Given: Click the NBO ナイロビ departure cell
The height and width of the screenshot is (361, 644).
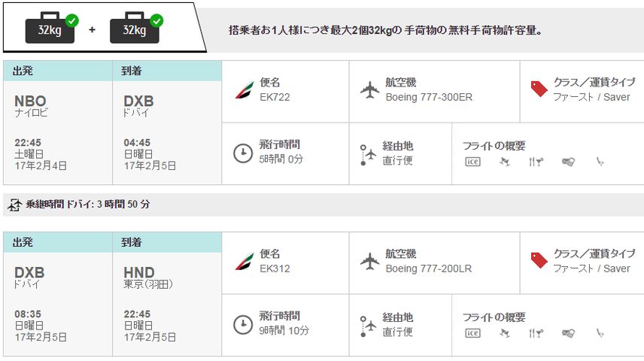Looking at the screenshot, I should 58,132.
